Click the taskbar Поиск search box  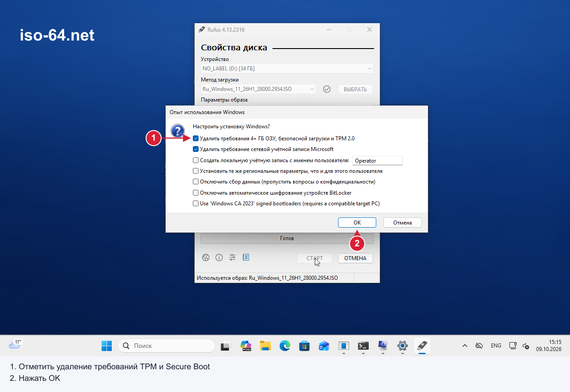click(x=167, y=346)
